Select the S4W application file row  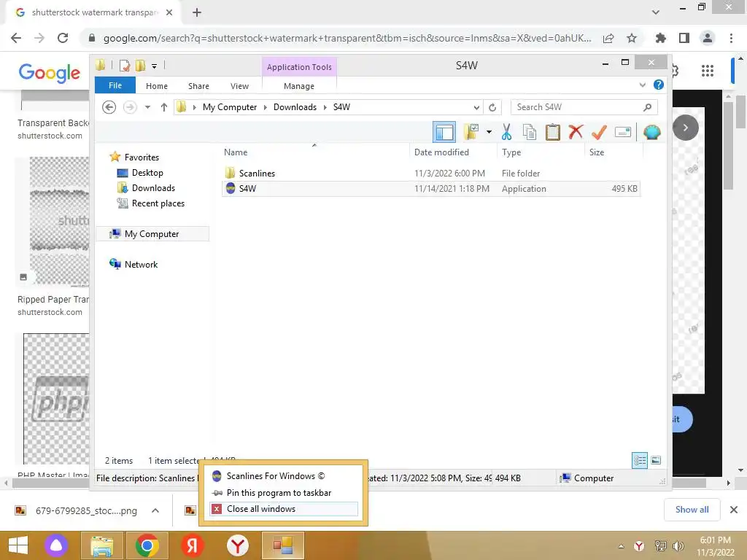[431, 189]
